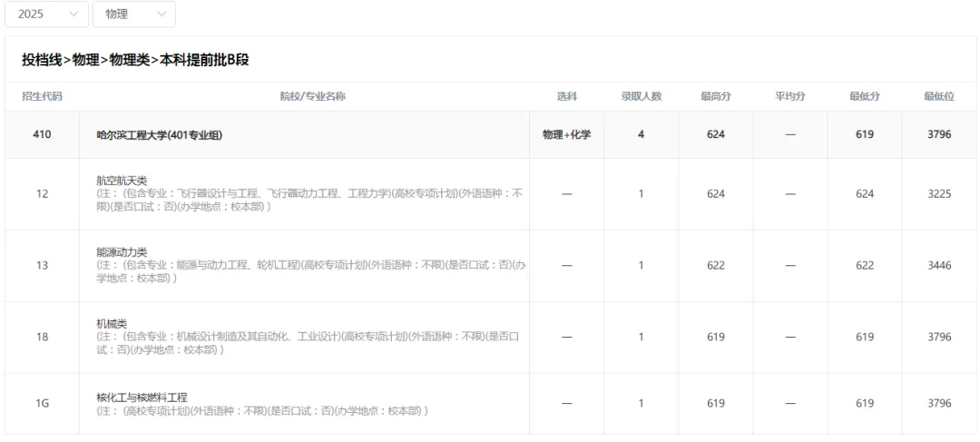Viewport: 980px width, 442px height.
Task: Click the 平均分 column header
Action: [790, 96]
